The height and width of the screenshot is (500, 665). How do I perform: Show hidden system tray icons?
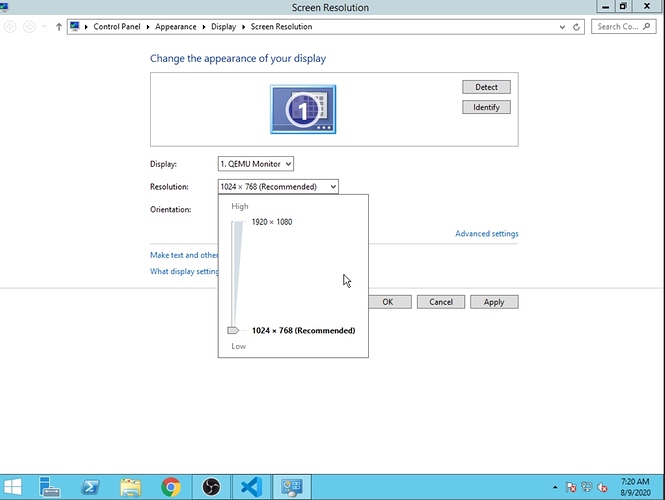click(555, 487)
